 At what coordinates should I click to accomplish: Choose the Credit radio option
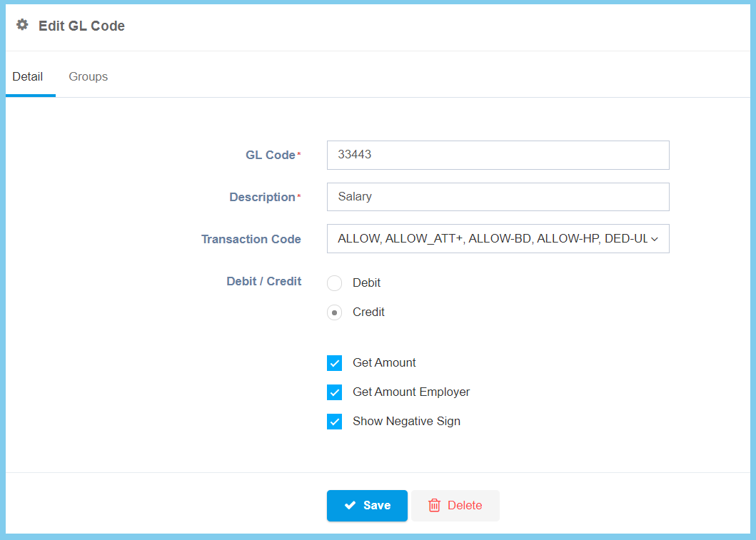[334, 312]
